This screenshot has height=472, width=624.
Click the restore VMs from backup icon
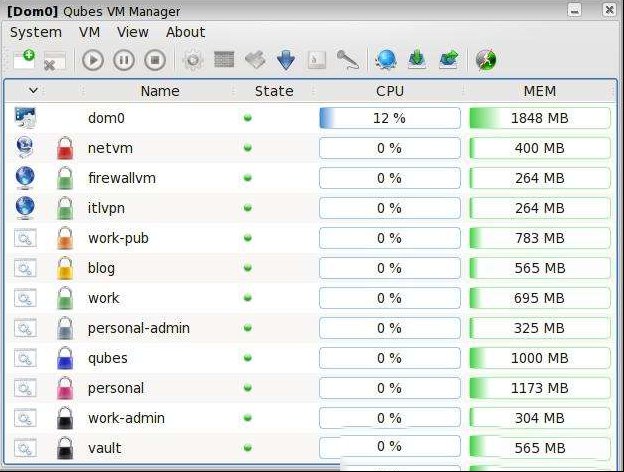pyautogui.click(x=448, y=60)
